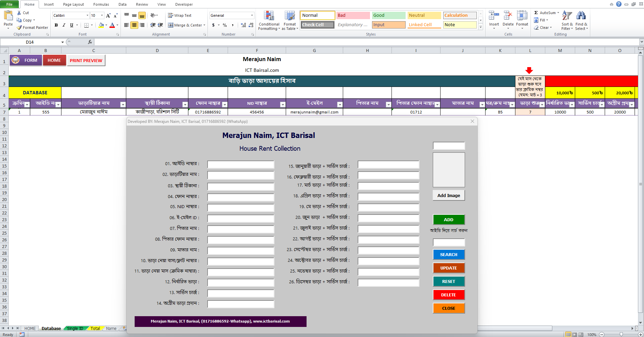Open the font color red A swatch

(112, 25)
